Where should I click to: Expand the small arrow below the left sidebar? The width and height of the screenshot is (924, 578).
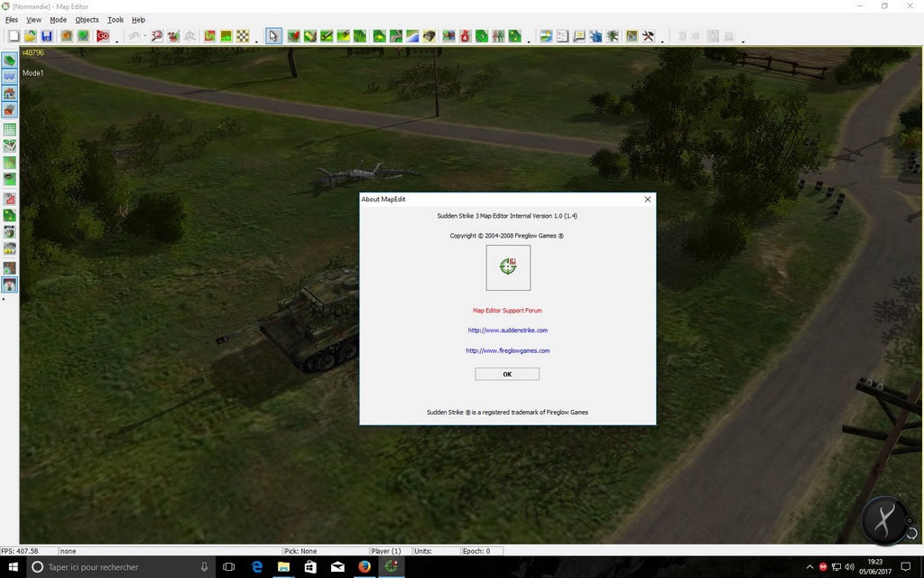point(4,299)
